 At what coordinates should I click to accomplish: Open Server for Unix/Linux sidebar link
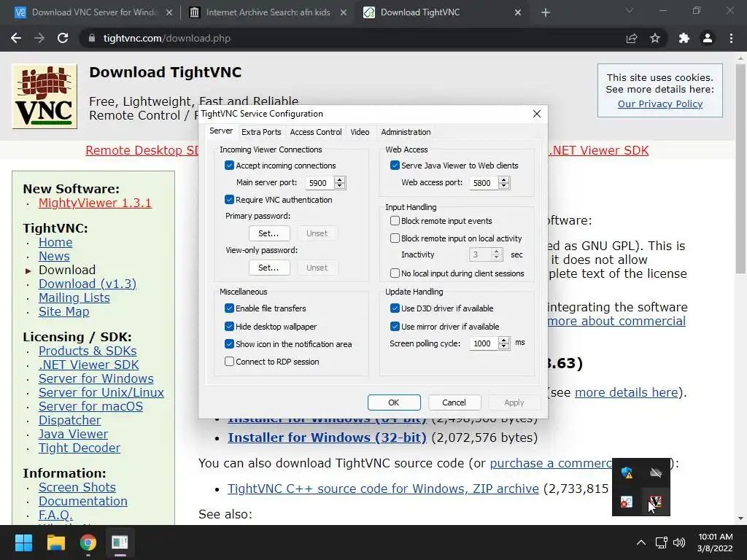coord(101,392)
